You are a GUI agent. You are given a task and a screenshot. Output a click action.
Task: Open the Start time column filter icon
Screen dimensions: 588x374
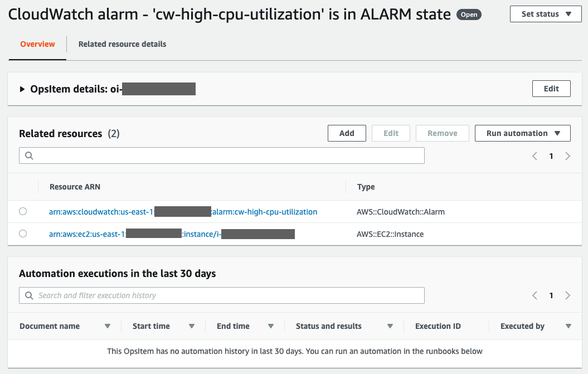point(192,326)
